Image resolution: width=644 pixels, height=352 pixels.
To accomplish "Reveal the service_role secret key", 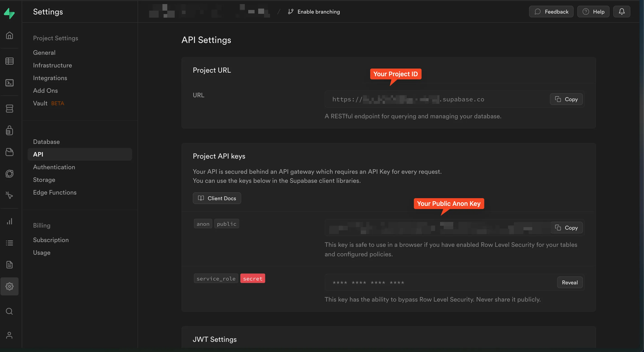I will click(570, 282).
